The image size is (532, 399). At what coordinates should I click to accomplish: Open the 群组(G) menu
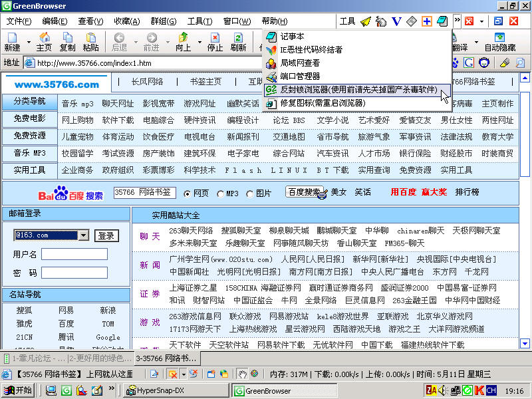(x=164, y=21)
